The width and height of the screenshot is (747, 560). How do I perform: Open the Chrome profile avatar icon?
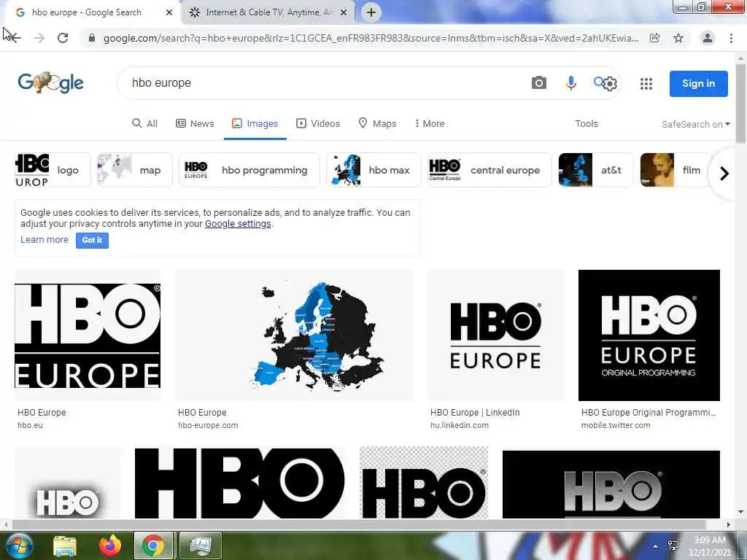coord(708,38)
